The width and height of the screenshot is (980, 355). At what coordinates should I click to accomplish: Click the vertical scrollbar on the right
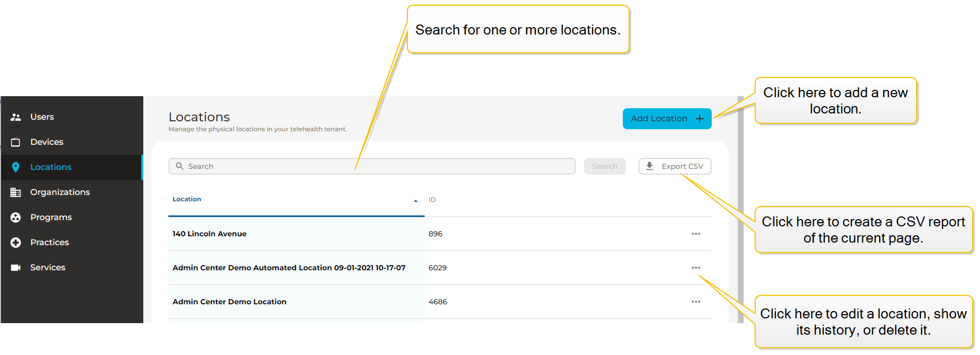[740, 209]
